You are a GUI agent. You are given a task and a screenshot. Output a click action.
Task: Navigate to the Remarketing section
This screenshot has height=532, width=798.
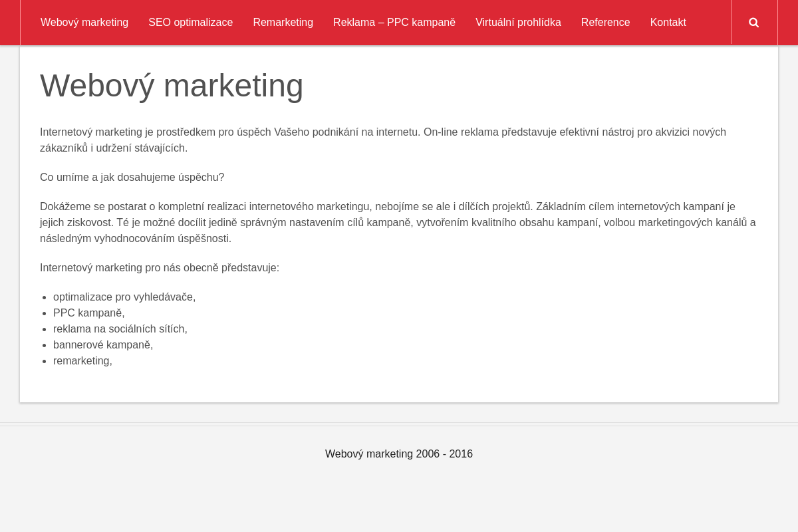[283, 22]
